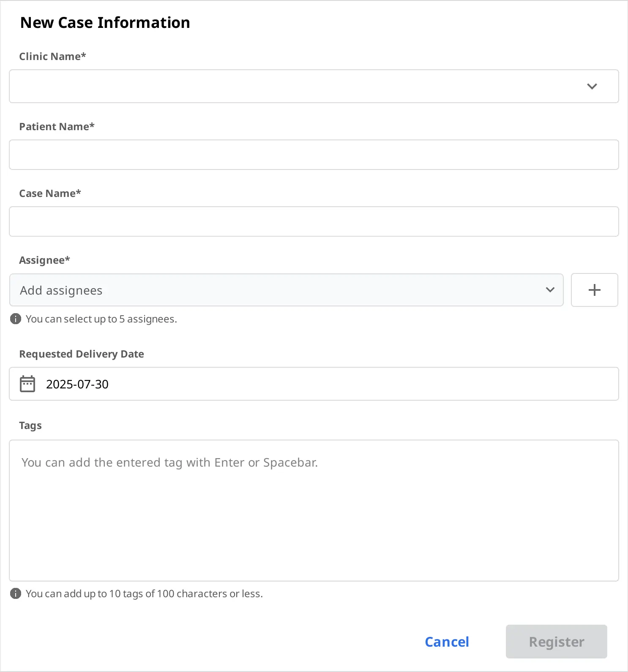Click the New Case Information heading
The width and height of the screenshot is (628, 672).
(x=105, y=22)
